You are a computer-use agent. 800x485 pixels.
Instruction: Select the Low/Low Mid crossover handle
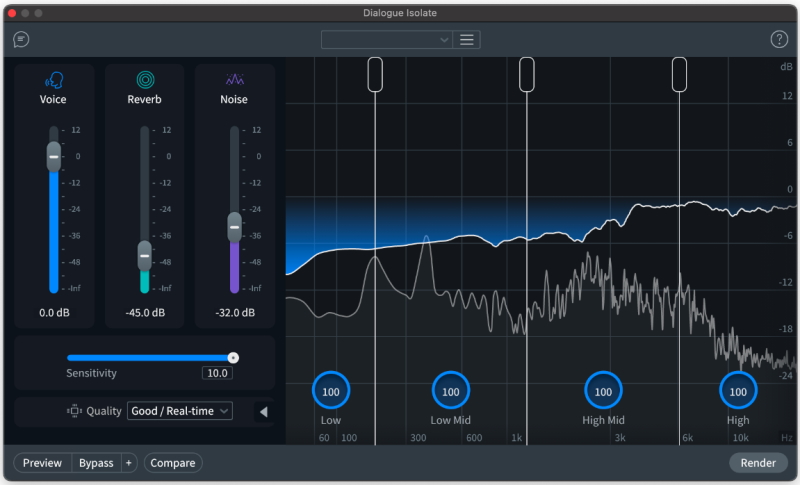click(x=375, y=74)
